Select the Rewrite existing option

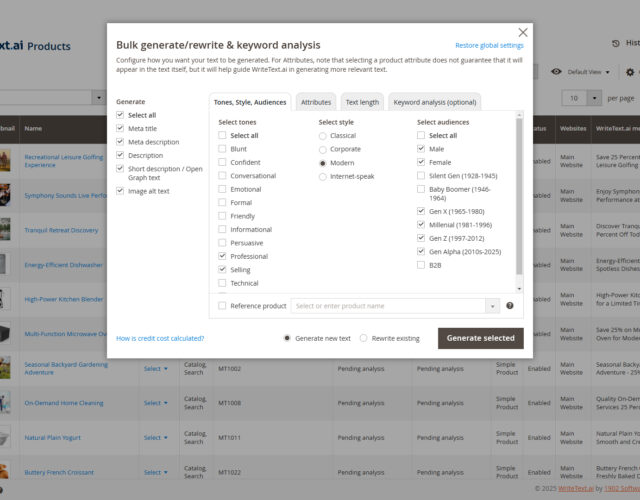364,338
